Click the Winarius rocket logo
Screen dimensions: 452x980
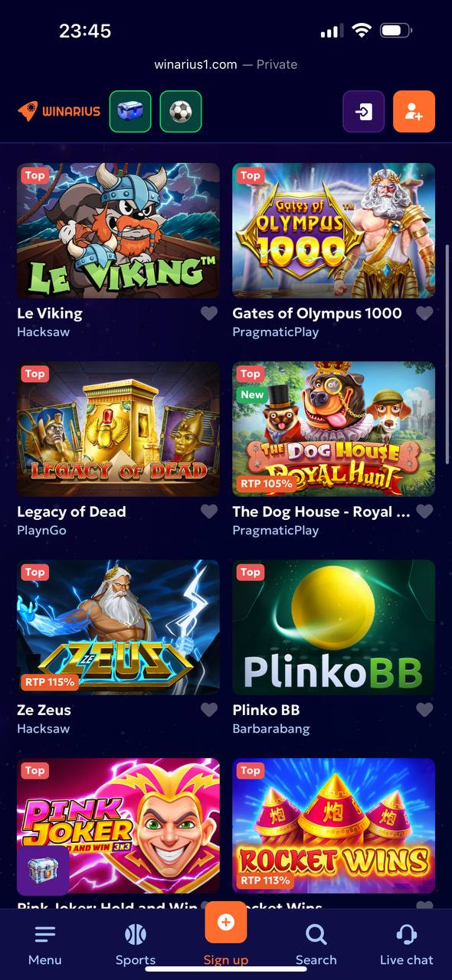click(x=59, y=112)
